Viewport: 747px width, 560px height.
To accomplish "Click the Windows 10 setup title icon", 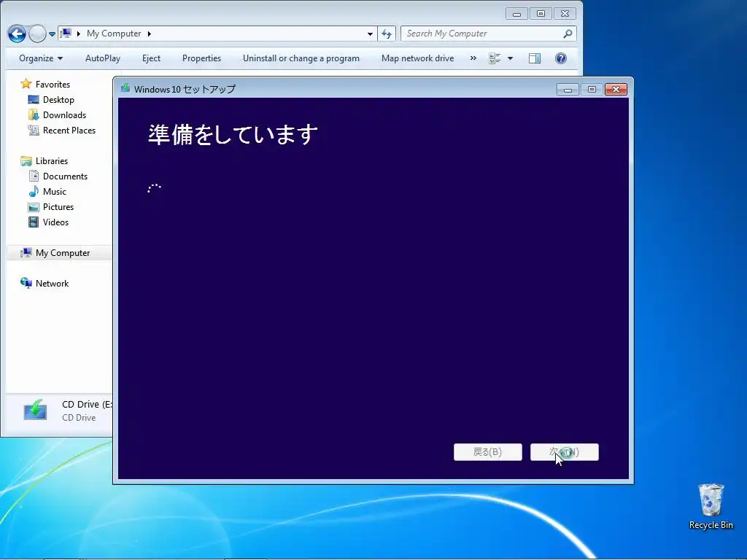I will coord(125,88).
